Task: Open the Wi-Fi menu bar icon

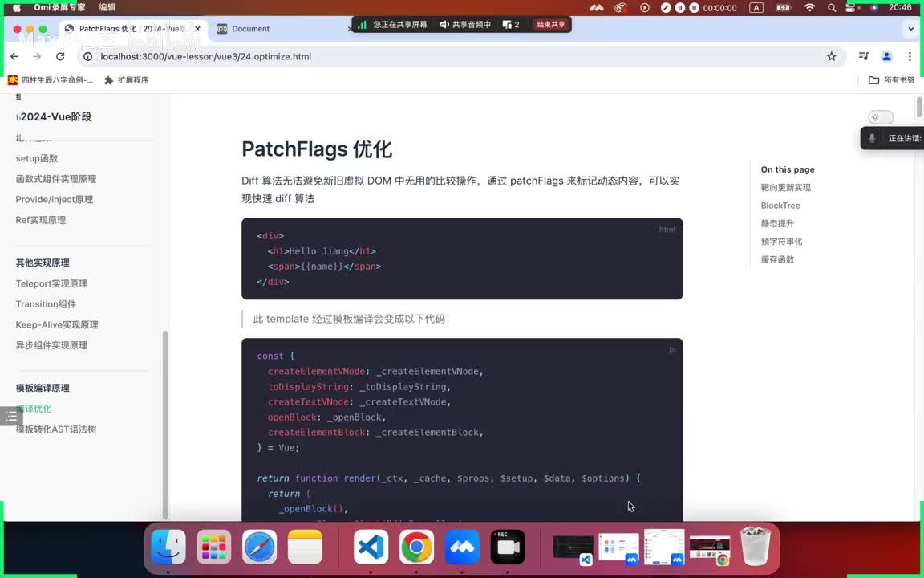Action: pyautogui.click(x=809, y=8)
